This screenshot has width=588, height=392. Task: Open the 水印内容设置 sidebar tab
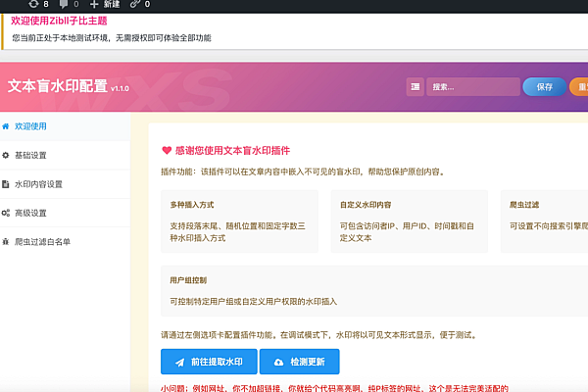pyautogui.click(x=65, y=184)
